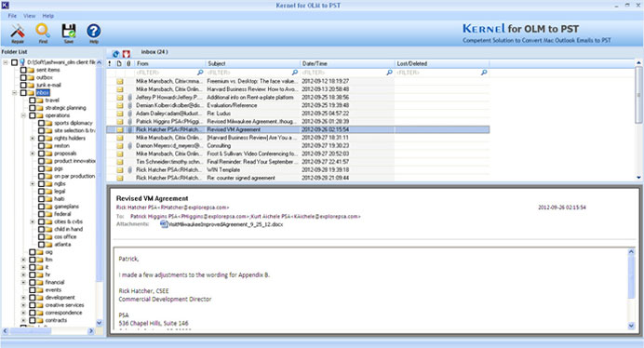Screen dimensions: 644x348
Task: Expand the proposals tree node
Action: pos(33,154)
